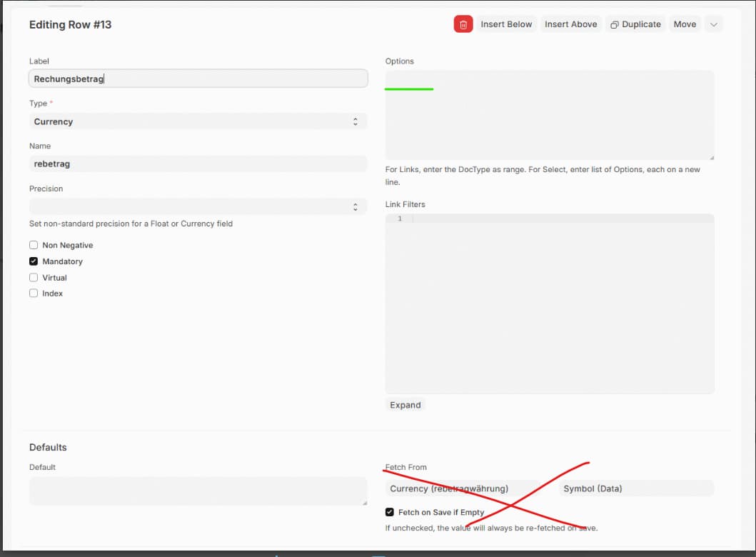Open the Type dropdown showing Currency
This screenshot has width=756, height=557.
click(x=198, y=121)
